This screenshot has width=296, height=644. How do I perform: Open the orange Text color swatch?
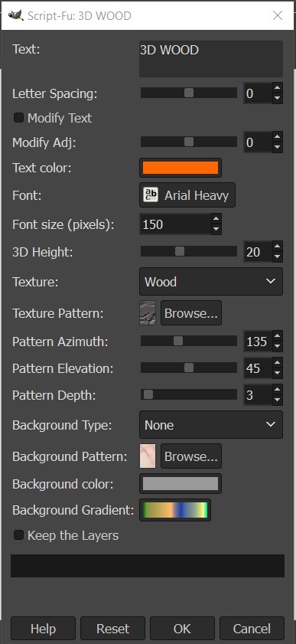pyautogui.click(x=181, y=168)
